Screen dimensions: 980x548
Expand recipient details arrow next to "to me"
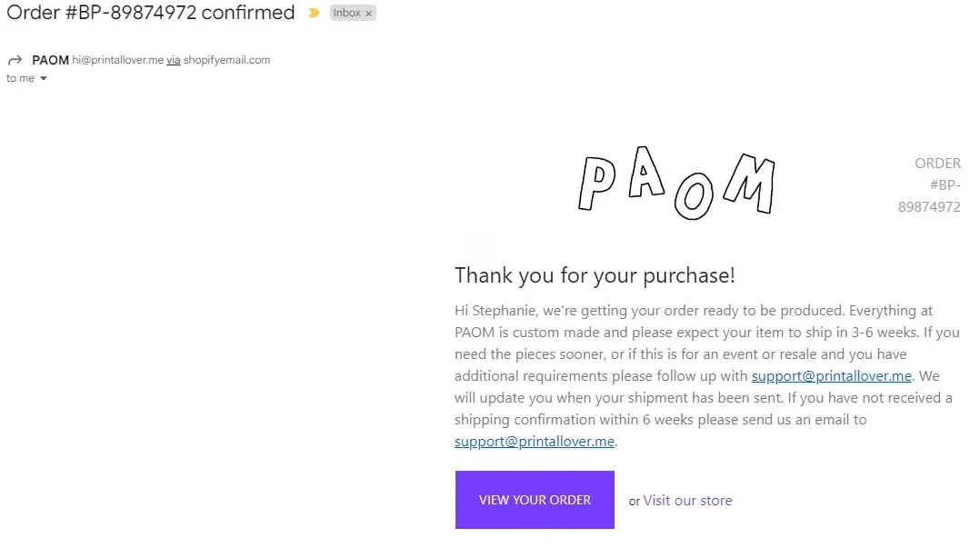[x=44, y=79]
